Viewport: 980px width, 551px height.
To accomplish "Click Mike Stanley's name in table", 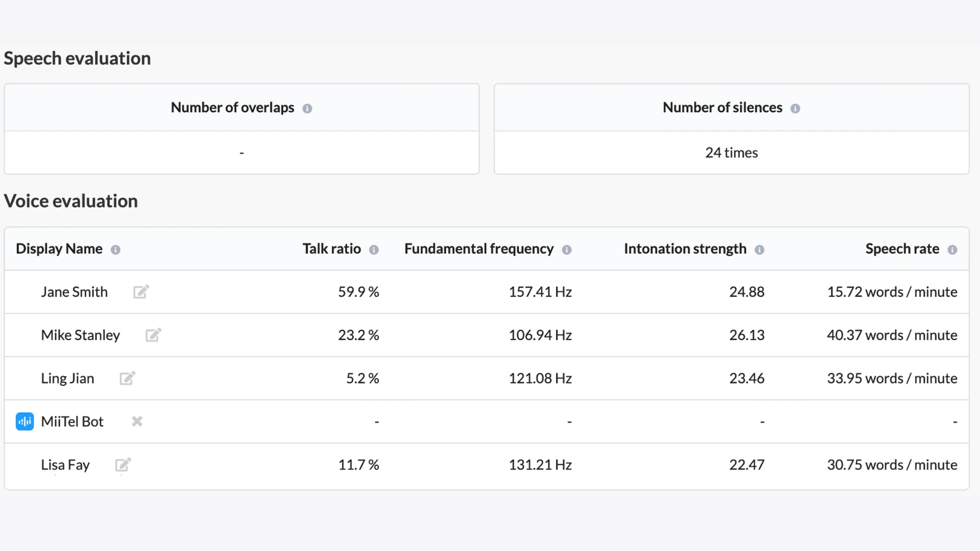I will 81,335.
